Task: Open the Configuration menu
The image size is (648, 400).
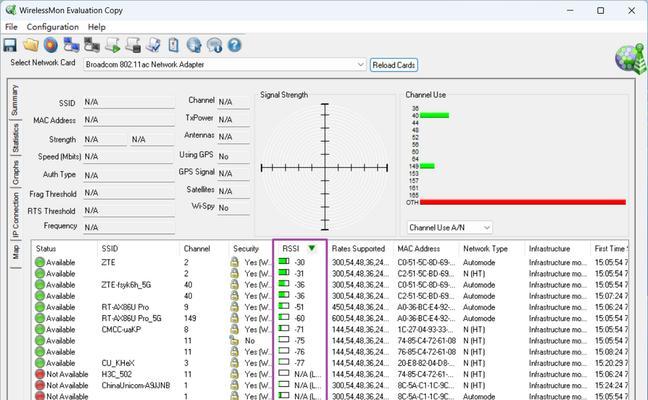Action: click(x=52, y=27)
